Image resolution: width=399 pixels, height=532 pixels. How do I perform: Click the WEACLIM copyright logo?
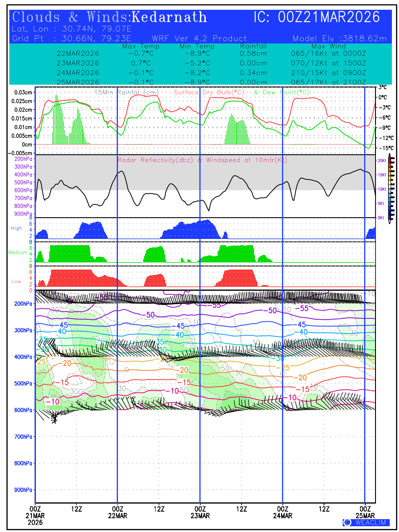(x=366, y=522)
